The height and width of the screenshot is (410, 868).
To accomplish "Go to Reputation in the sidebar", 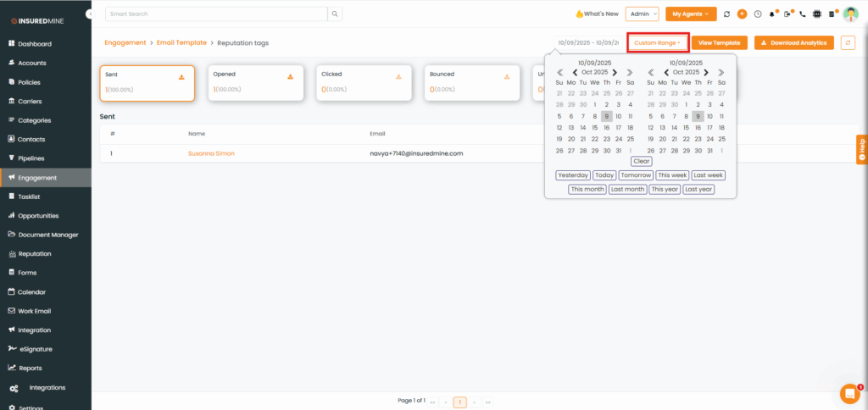I will point(35,254).
